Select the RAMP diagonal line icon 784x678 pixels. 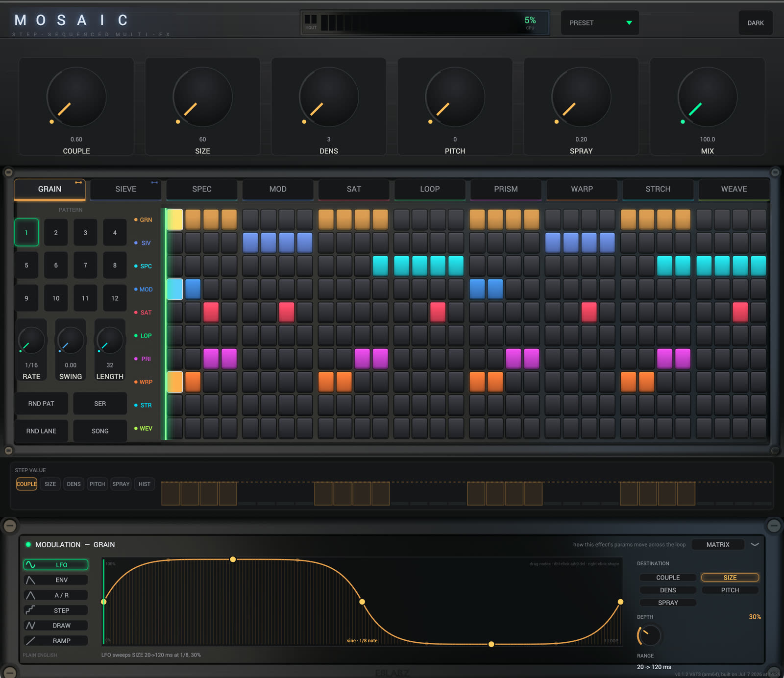point(30,640)
